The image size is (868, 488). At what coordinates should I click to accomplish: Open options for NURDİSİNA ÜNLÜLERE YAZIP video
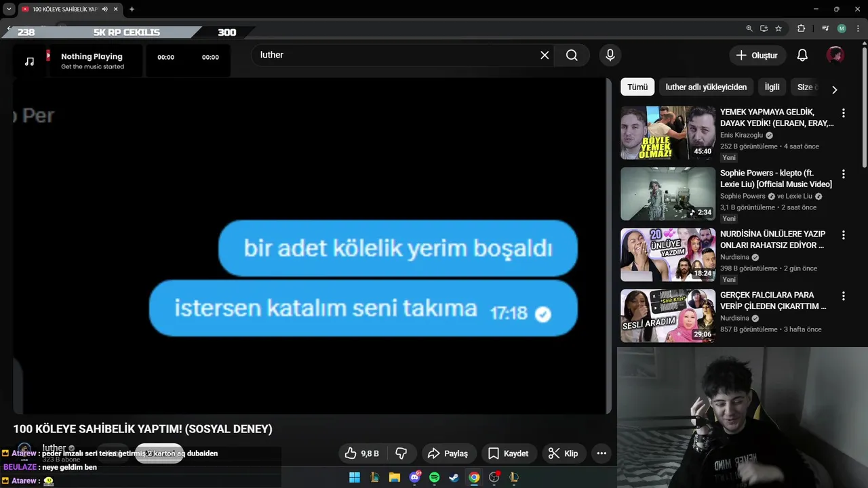coord(843,235)
